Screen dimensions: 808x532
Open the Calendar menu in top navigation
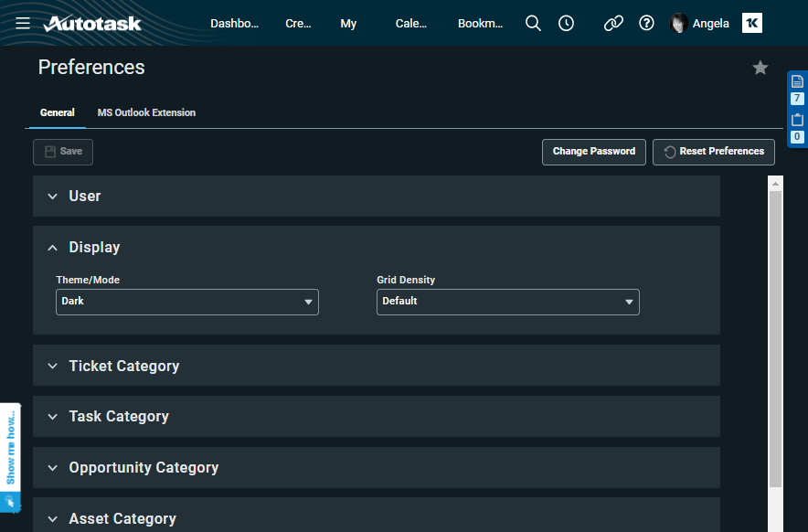[410, 24]
